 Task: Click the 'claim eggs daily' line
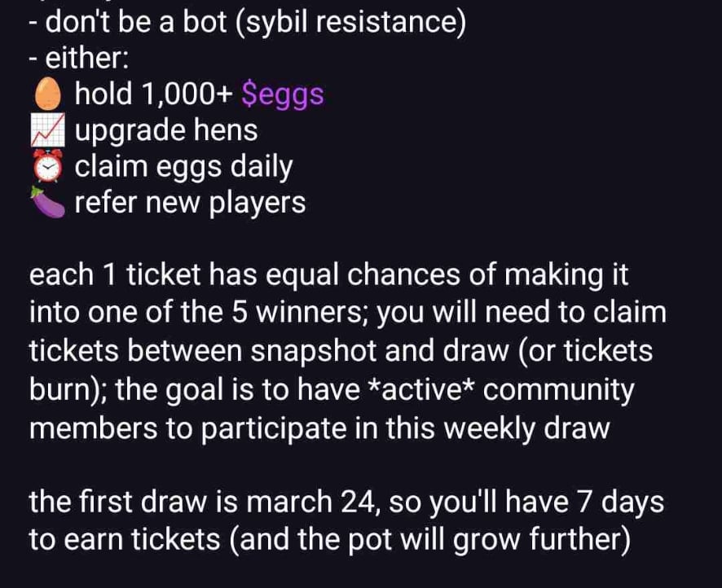(x=183, y=166)
